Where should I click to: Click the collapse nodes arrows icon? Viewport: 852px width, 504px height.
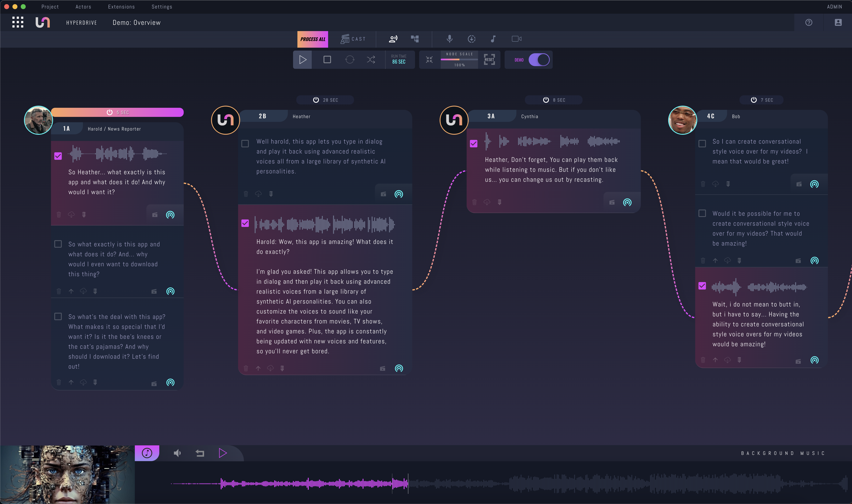(x=429, y=60)
